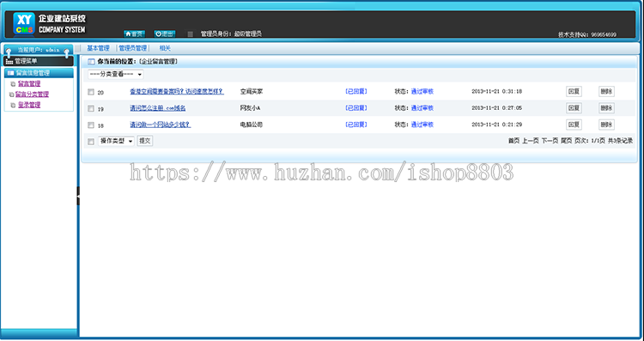This screenshot has height=341, width=644.
Task: Open 留言管理 in sidebar
Action: coord(29,83)
